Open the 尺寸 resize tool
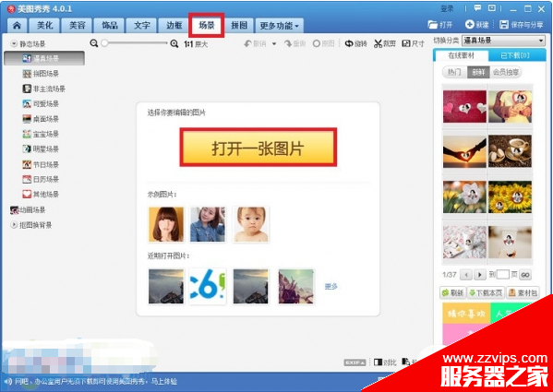 pyautogui.click(x=413, y=43)
